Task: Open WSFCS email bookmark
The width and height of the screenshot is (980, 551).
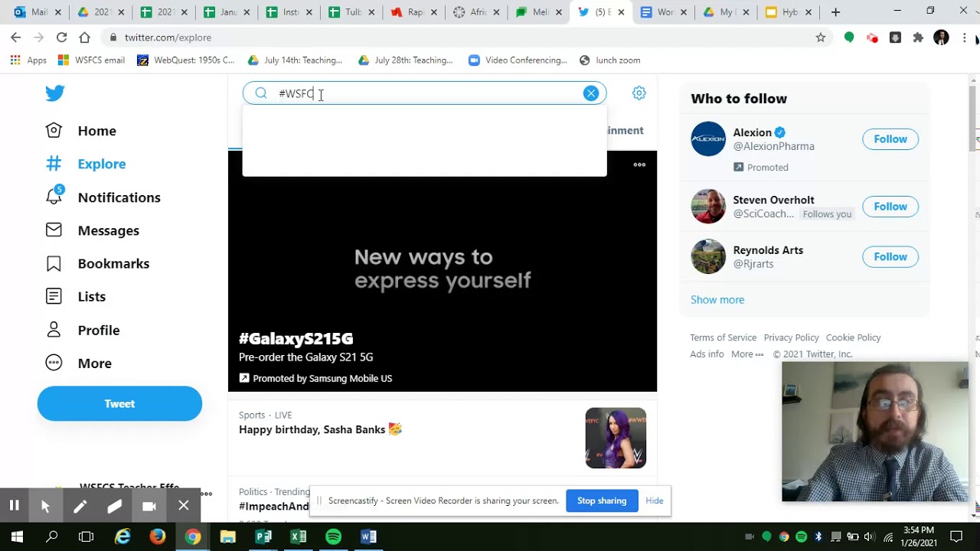Action: 91,60
